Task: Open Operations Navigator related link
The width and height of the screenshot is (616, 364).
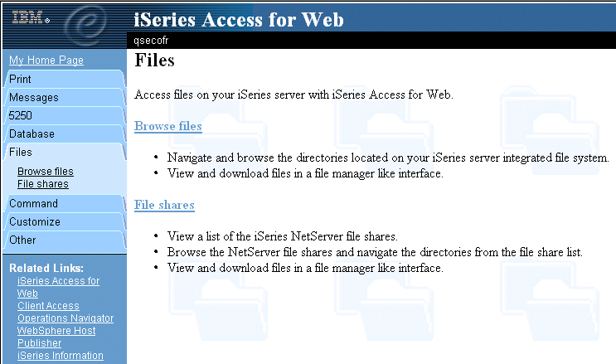Action: 65,318
